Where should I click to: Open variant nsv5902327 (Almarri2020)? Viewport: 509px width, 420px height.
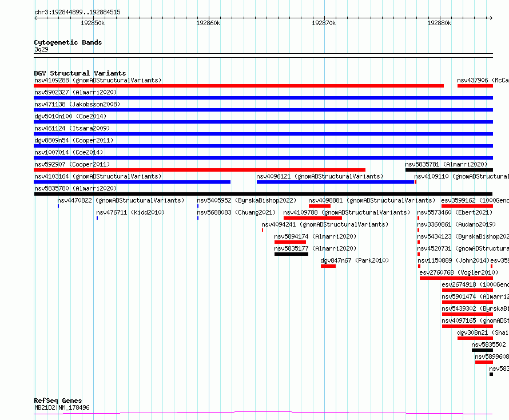(x=75, y=92)
